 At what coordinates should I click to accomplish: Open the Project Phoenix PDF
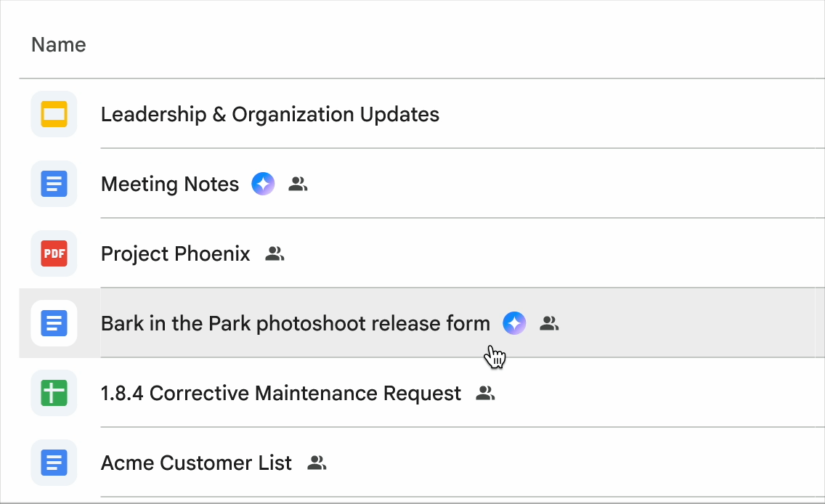pos(175,253)
